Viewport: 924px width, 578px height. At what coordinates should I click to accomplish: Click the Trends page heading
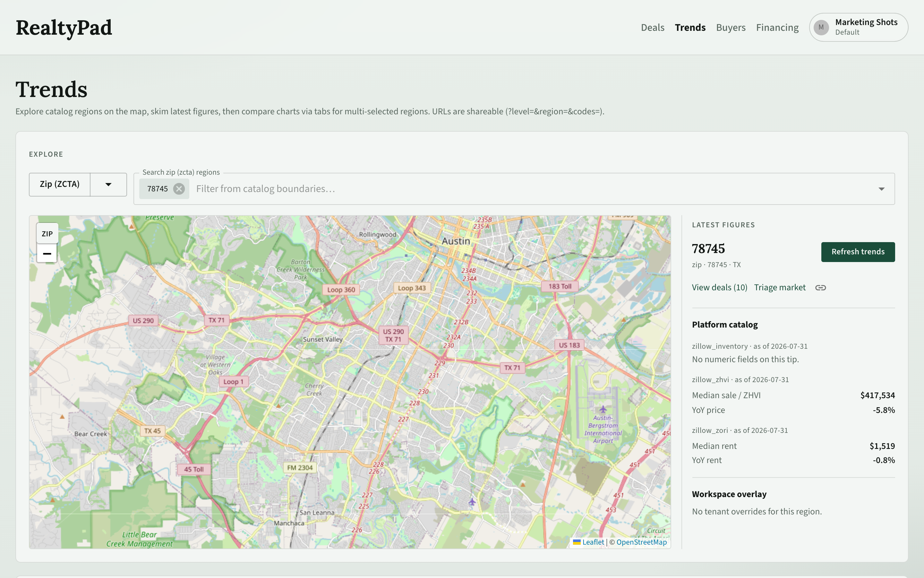click(x=52, y=90)
